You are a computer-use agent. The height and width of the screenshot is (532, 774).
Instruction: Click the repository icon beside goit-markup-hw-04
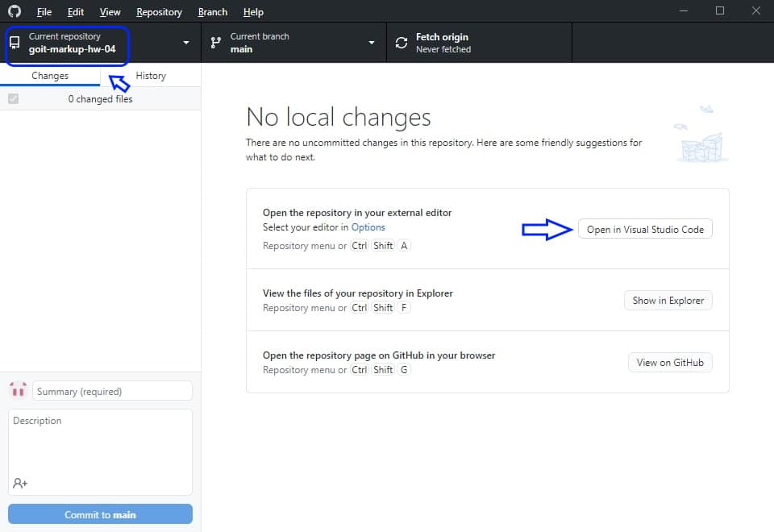pyautogui.click(x=15, y=43)
